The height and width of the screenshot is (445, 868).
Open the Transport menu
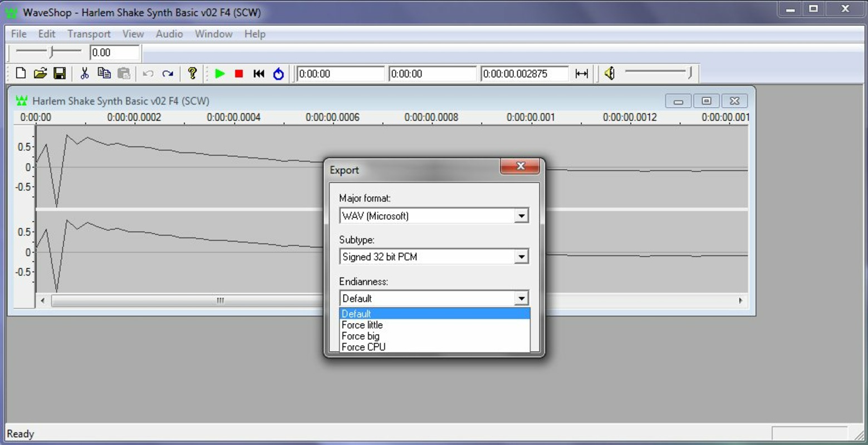click(x=89, y=34)
